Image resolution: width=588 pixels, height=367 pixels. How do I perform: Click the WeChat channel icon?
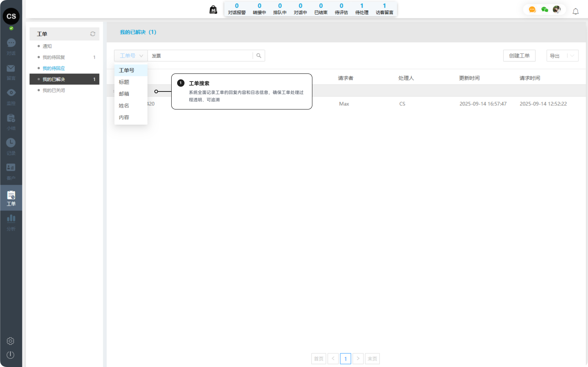[x=545, y=10]
